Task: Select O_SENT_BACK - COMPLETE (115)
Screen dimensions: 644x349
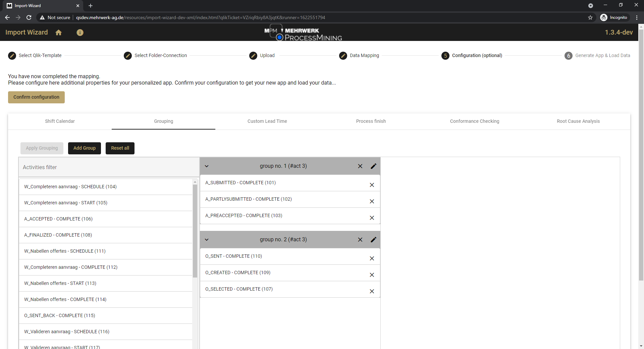Action: coord(106,315)
